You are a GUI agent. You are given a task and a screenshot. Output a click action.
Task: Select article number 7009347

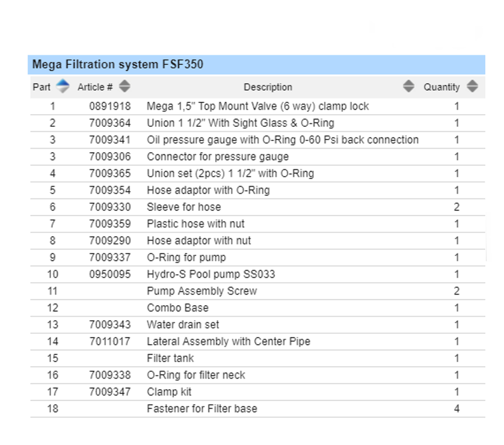coord(110,392)
